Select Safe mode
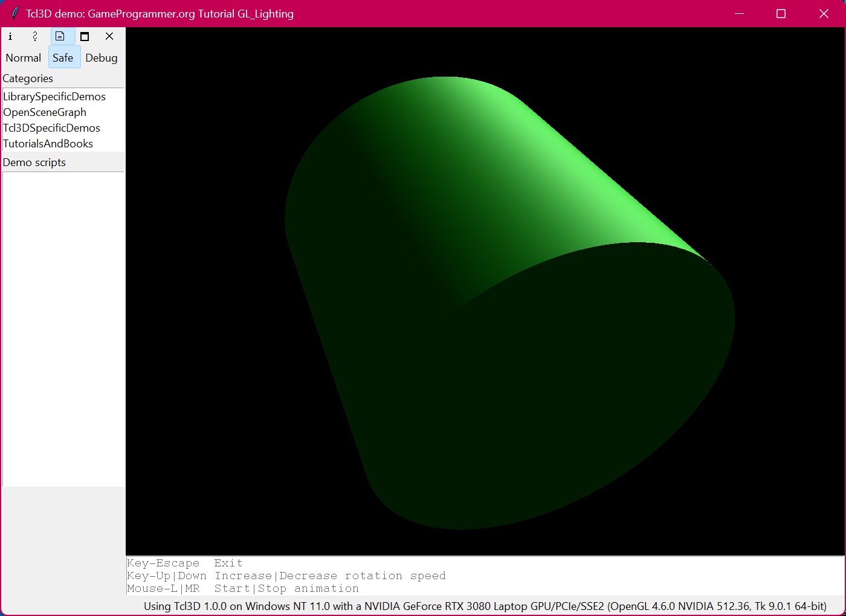This screenshot has width=846, height=616. [x=63, y=58]
